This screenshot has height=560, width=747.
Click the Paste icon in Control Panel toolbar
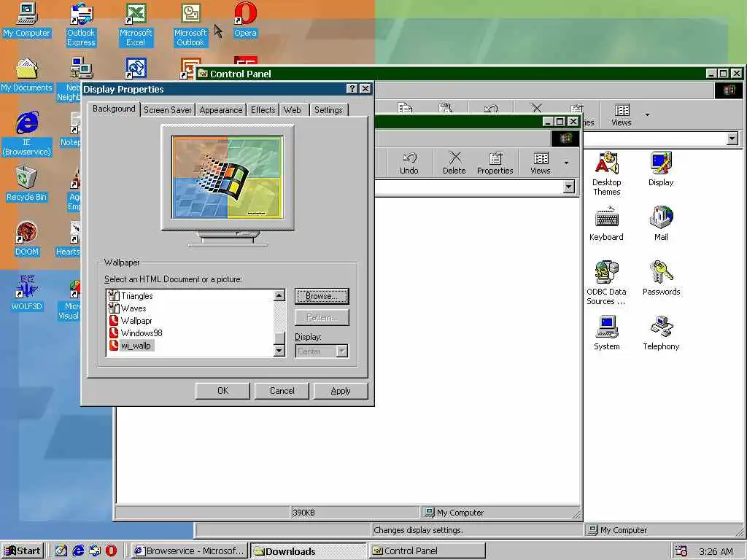coord(446,108)
